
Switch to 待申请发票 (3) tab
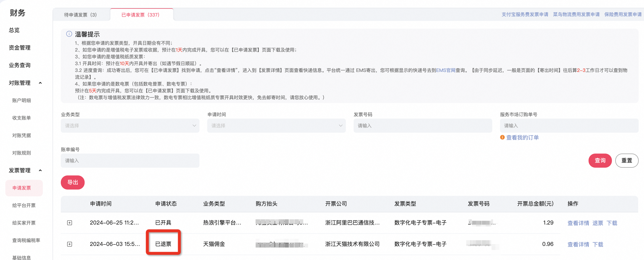(x=80, y=15)
